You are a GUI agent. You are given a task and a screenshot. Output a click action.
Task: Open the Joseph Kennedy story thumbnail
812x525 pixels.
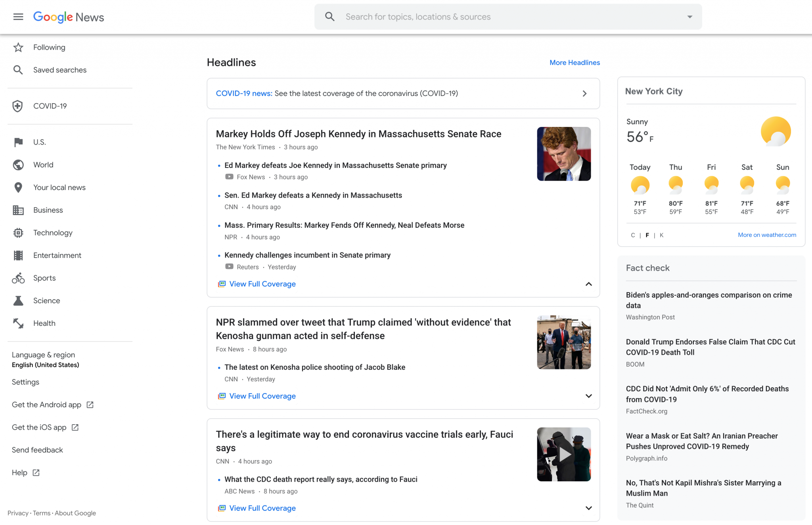point(564,154)
